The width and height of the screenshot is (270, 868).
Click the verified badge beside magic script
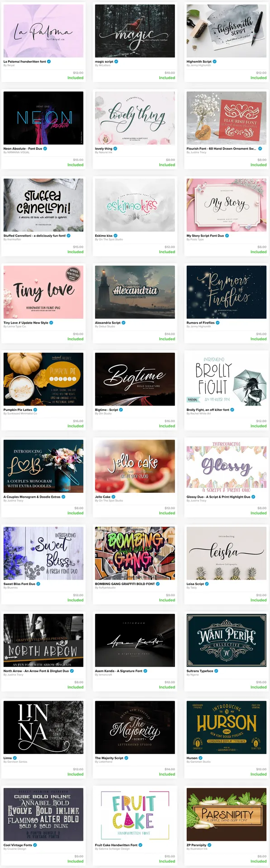point(116,61)
